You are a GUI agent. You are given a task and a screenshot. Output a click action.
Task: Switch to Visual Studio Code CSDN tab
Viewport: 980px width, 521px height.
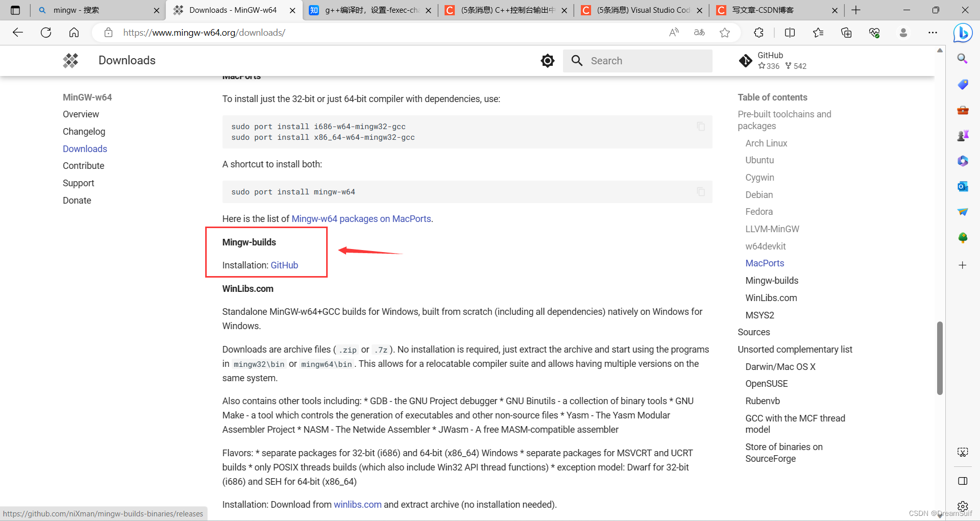point(642,10)
